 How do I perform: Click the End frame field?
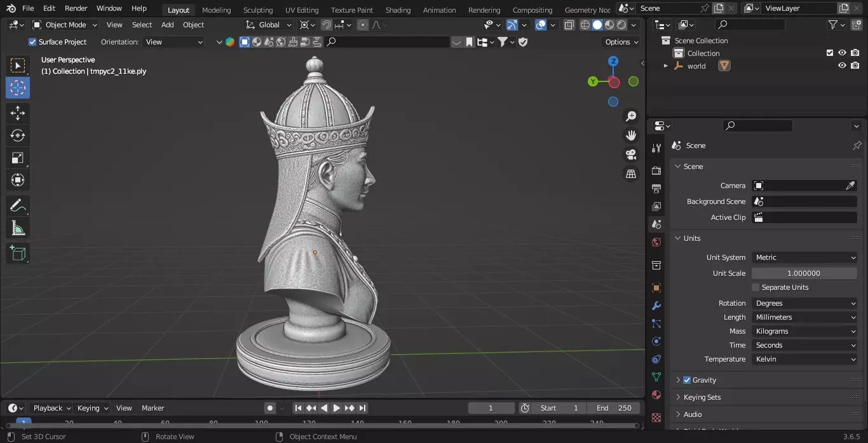[614, 408]
